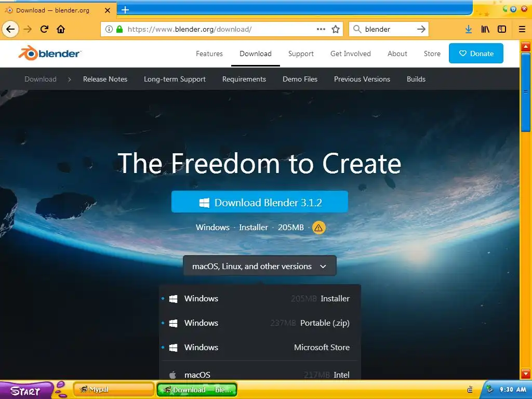Open the Demo Files link
Screen dimensions: 532x399
coord(300,79)
